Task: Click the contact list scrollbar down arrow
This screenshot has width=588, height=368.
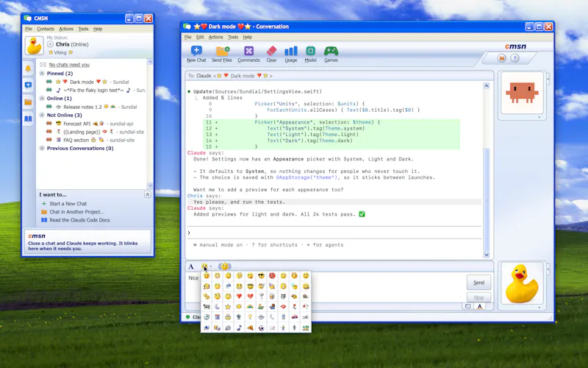Action: [x=150, y=185]
